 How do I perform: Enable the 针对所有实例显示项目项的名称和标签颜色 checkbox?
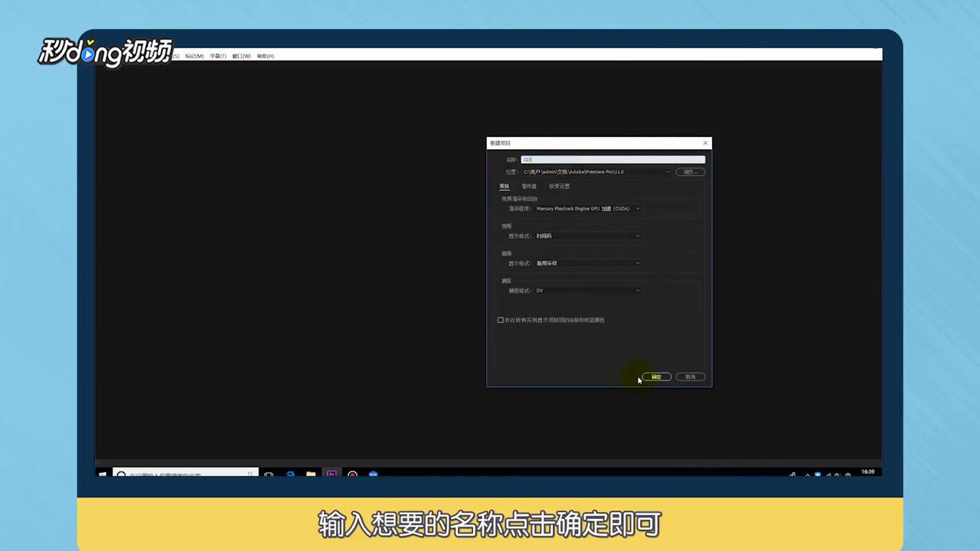pos(501,320)
